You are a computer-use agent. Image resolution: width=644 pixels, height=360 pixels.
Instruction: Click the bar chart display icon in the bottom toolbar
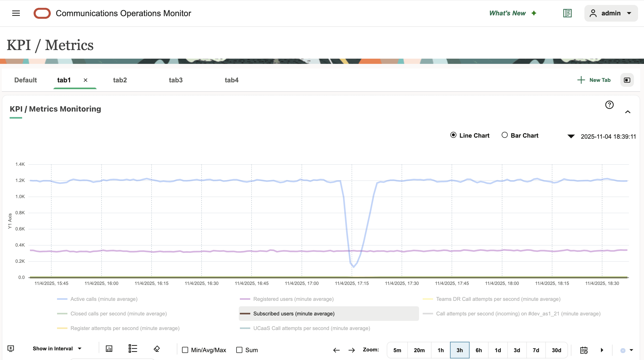109,349
